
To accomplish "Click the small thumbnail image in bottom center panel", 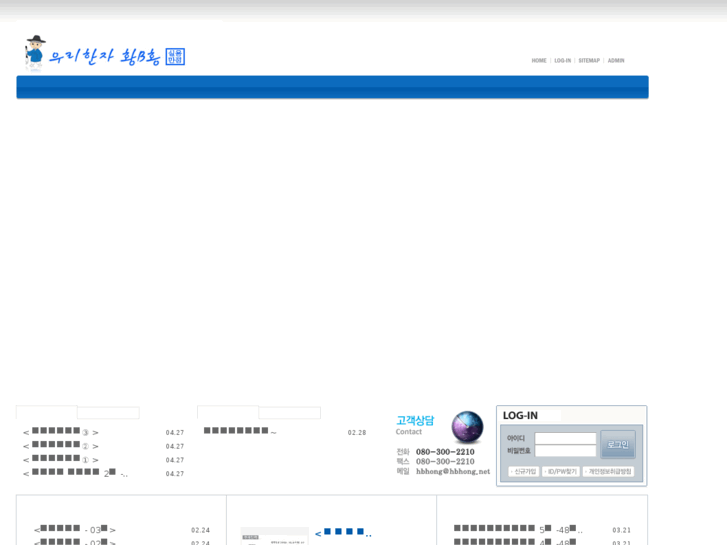I will [x=274, y=536].
